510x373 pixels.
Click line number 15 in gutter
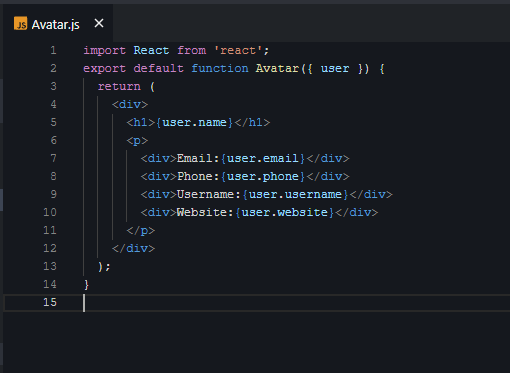[50, 302]
